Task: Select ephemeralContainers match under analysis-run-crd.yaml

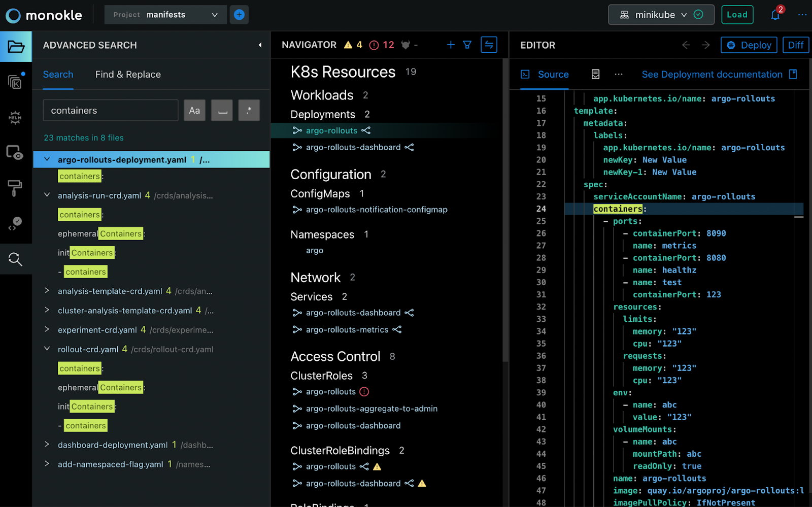Action: pyautogui.click(x=101, y=233)
